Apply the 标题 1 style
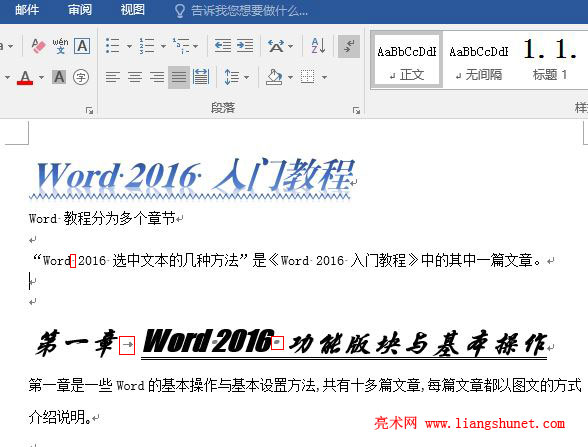Viewport: 588px width, 447px height. 550,60
